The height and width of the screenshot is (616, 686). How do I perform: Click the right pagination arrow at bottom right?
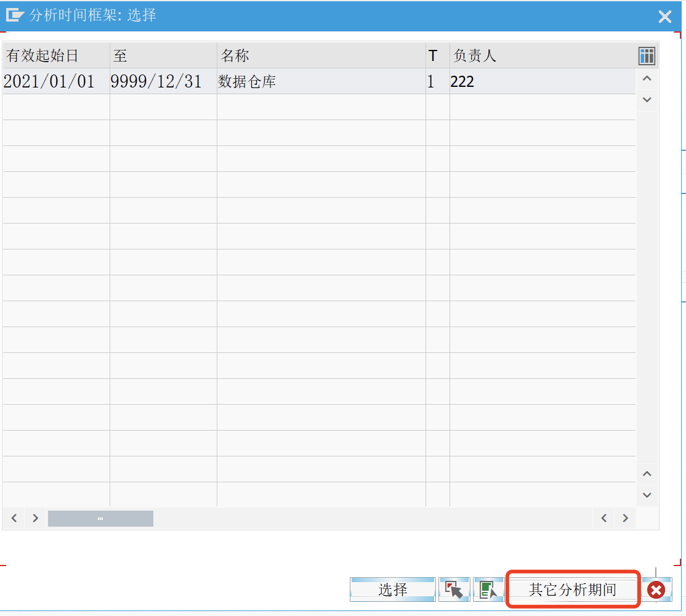click(624, 518)
